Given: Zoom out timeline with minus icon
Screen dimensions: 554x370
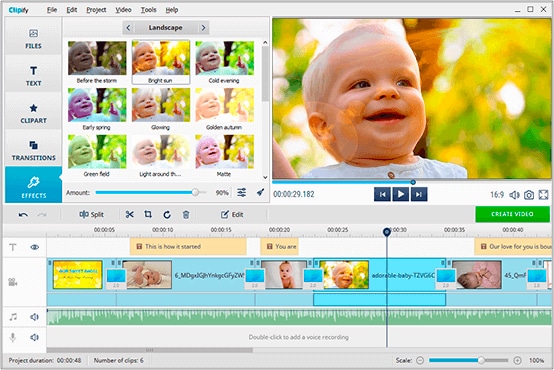Looking at the screenshot, I should 420,360.
